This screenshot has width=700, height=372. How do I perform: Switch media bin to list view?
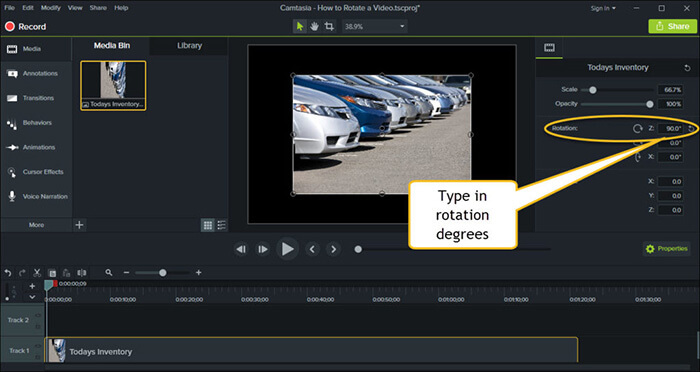[x=221, y=225]
